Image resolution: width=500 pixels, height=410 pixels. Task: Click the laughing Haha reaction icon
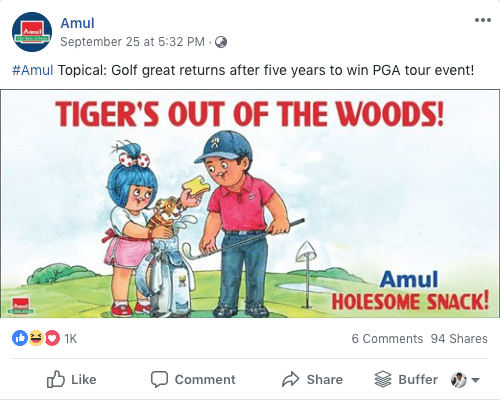[36, 338]
